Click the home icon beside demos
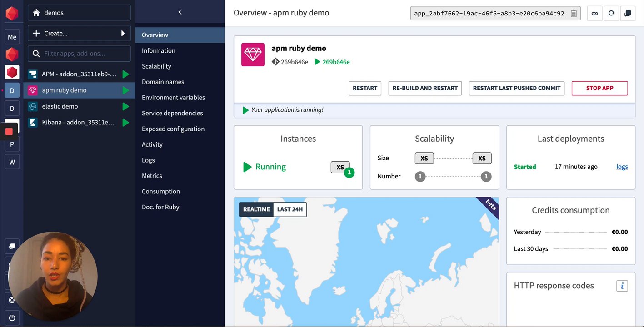 [36, 13]
